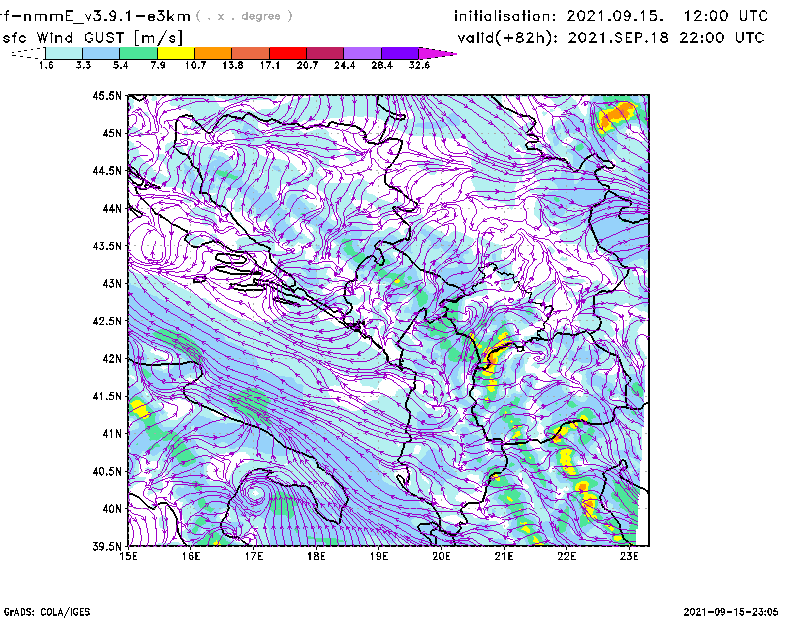Image resolution: width=800 pixels, height=618 pixels.
Task: Click the light blue 3.3–5.4 legend swatch
Action: tap(101, 53)
